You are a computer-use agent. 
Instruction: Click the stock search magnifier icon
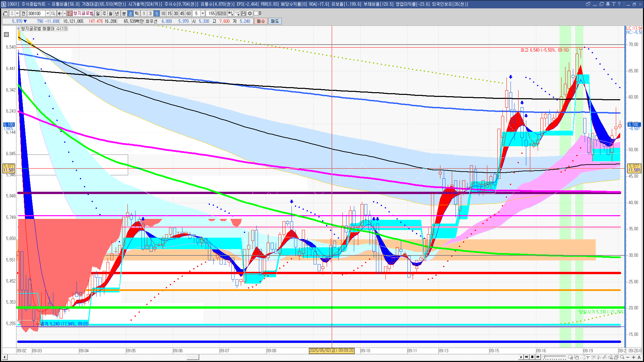tap(53, 13)
